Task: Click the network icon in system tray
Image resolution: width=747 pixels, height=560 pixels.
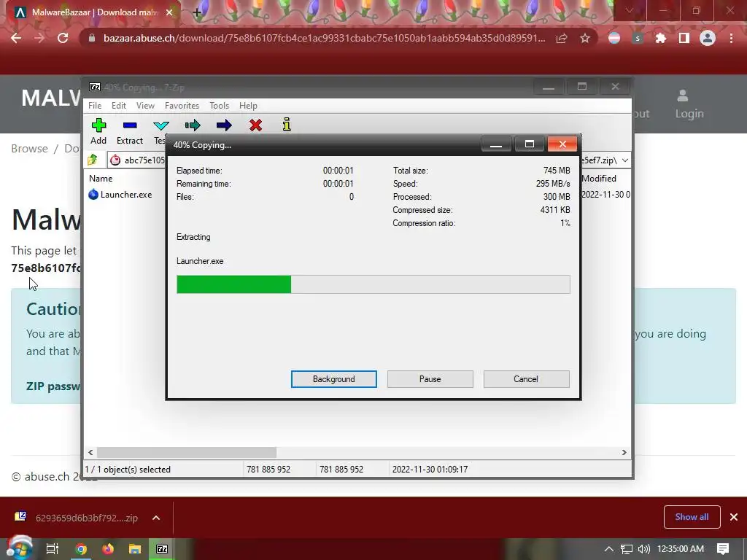Action: tap(627, 549)
